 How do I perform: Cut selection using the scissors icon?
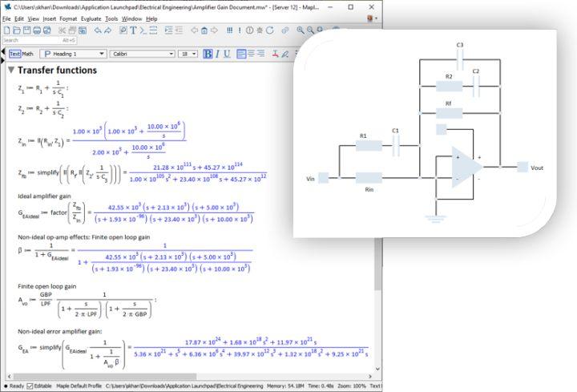63,30
